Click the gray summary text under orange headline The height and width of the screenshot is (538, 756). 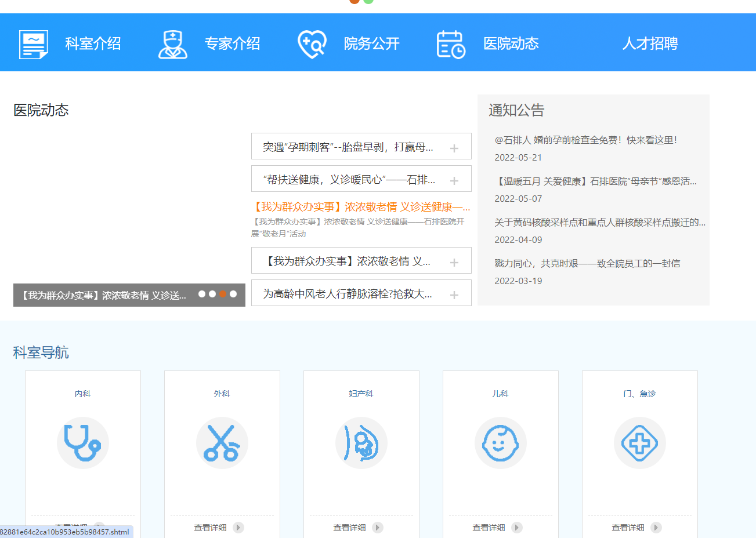coord(358,228)
